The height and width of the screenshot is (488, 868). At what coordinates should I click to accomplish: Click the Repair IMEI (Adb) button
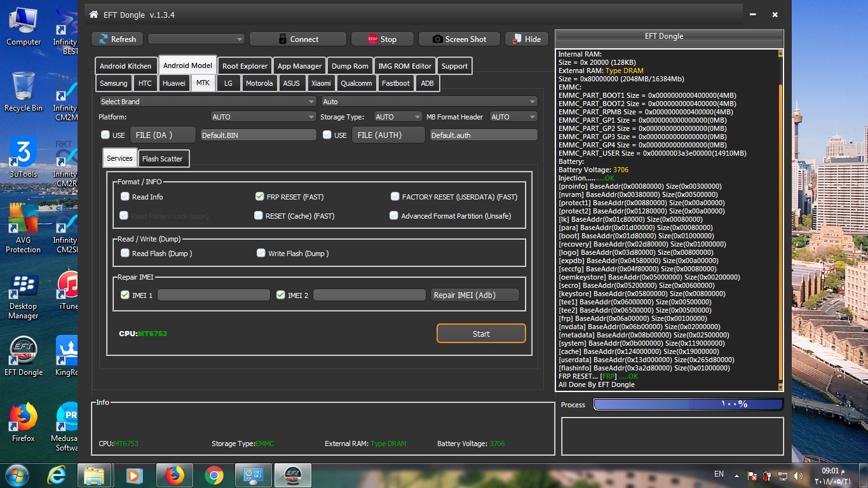(475, 295)
